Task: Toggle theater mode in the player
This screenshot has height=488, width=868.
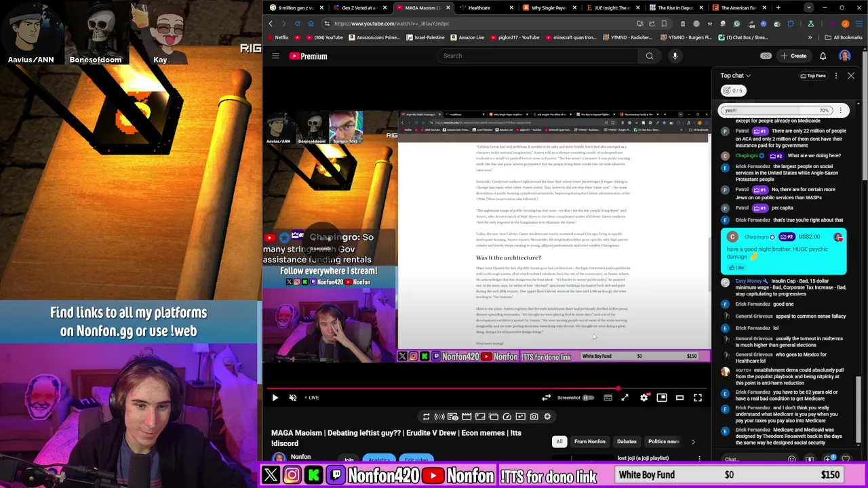Action: 679,398
